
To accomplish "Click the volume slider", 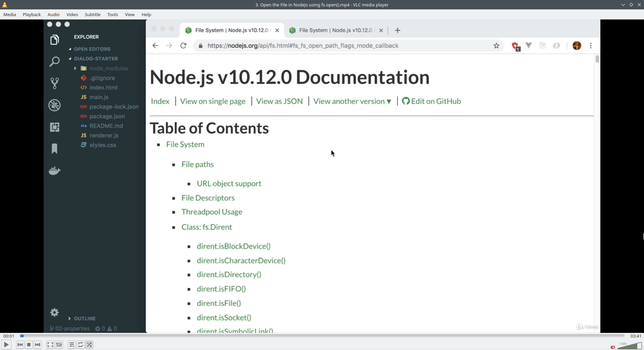I will (x=630, y=346).
